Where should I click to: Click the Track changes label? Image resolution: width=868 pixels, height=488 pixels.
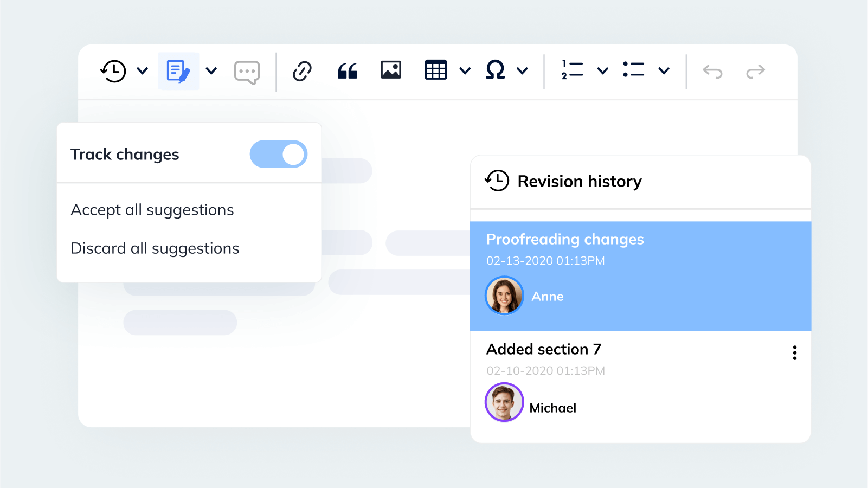(x=125, y=155)
